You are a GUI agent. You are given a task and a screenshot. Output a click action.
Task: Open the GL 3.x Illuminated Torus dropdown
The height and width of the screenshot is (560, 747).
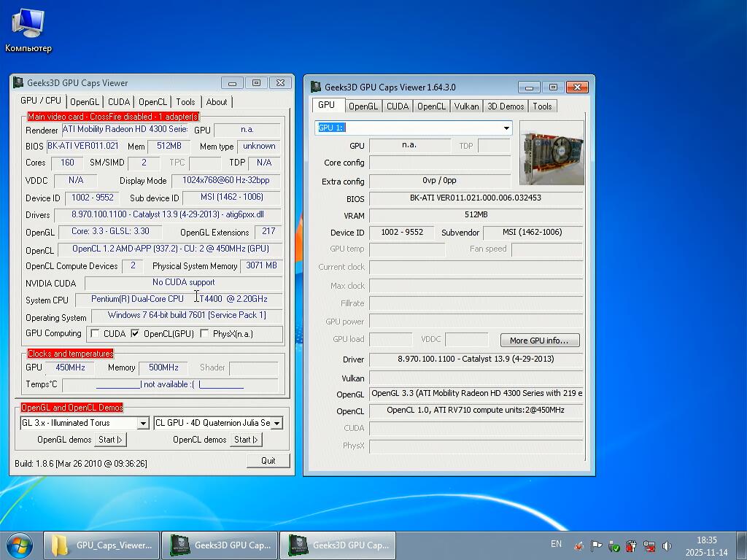coord(143,423)
